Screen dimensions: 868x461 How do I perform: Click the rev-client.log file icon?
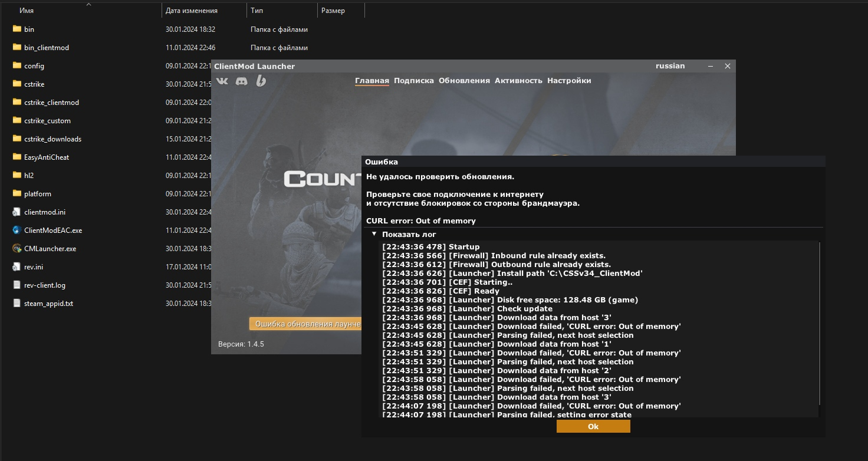(x=17, y=285)
